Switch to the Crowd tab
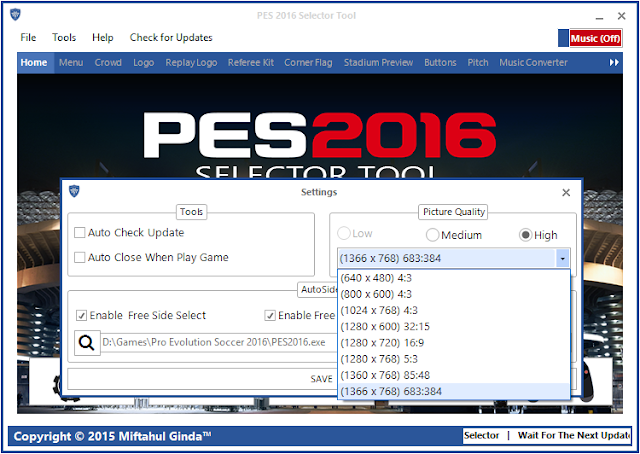 coord(108,62)
